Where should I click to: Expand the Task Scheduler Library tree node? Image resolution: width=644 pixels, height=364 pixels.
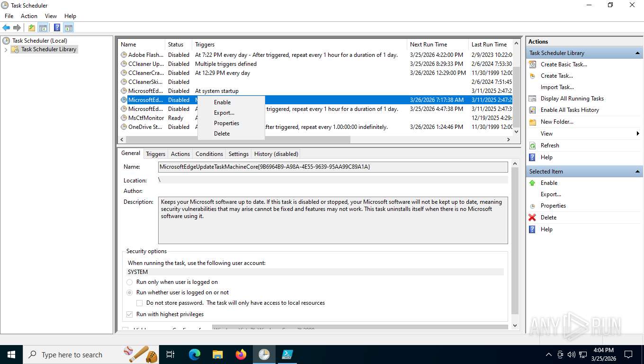[6, 49]
